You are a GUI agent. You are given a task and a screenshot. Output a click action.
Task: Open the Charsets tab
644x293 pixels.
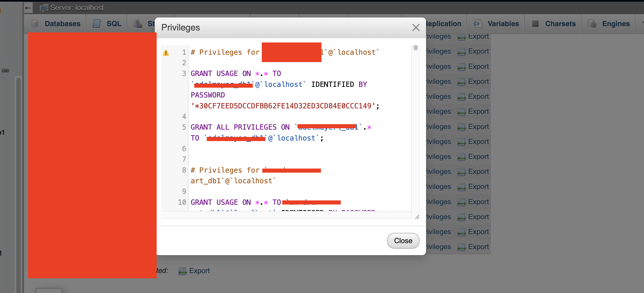point(560,24)
